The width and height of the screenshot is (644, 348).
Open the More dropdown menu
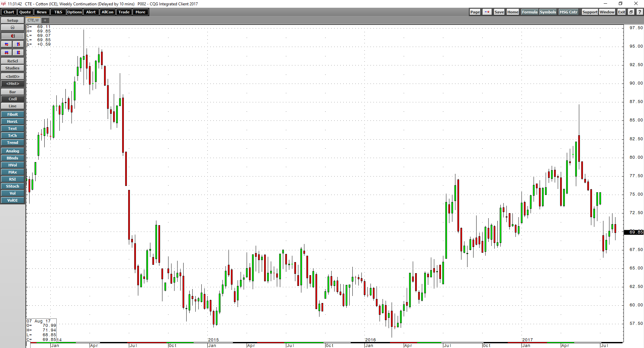pyautogui.click(x=140, y=12)
